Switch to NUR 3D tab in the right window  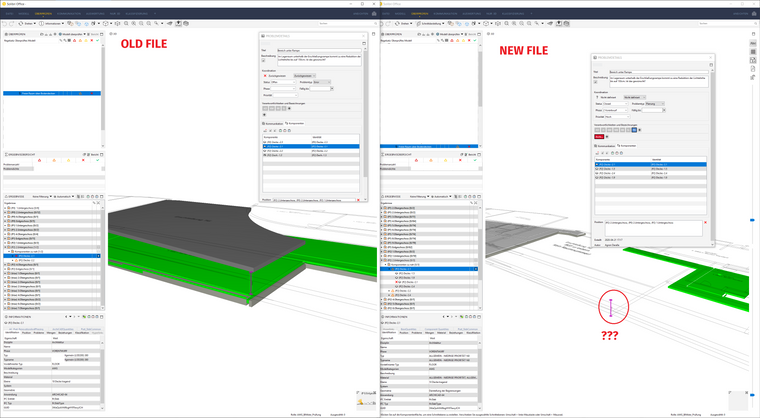[x=491, y=14]
